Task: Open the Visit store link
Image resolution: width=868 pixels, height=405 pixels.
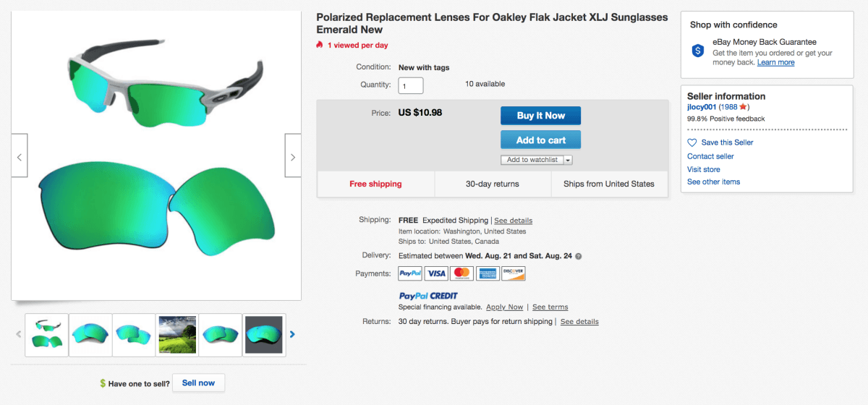Action: [703, 169]
